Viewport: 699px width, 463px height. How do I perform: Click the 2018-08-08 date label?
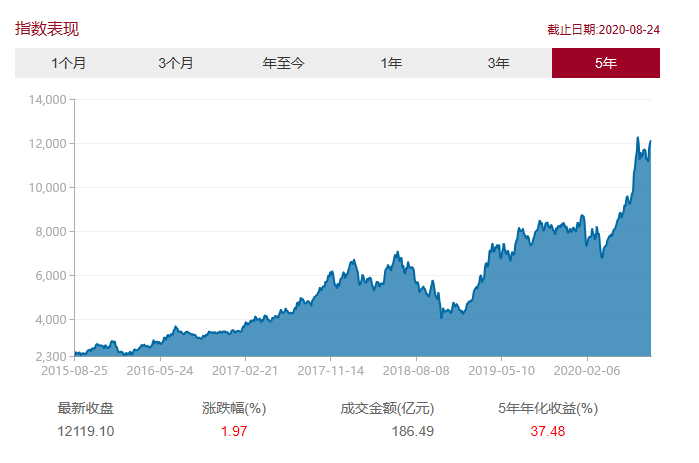pos(416,371)
